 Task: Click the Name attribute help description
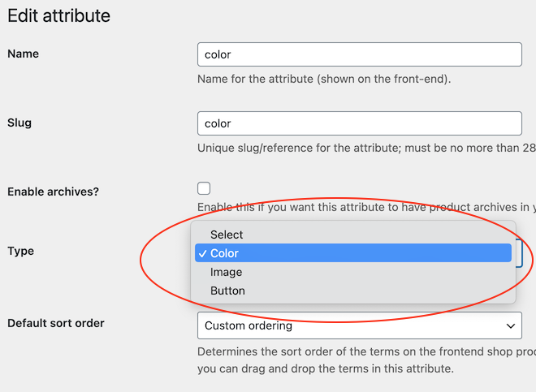pos(324,80)
